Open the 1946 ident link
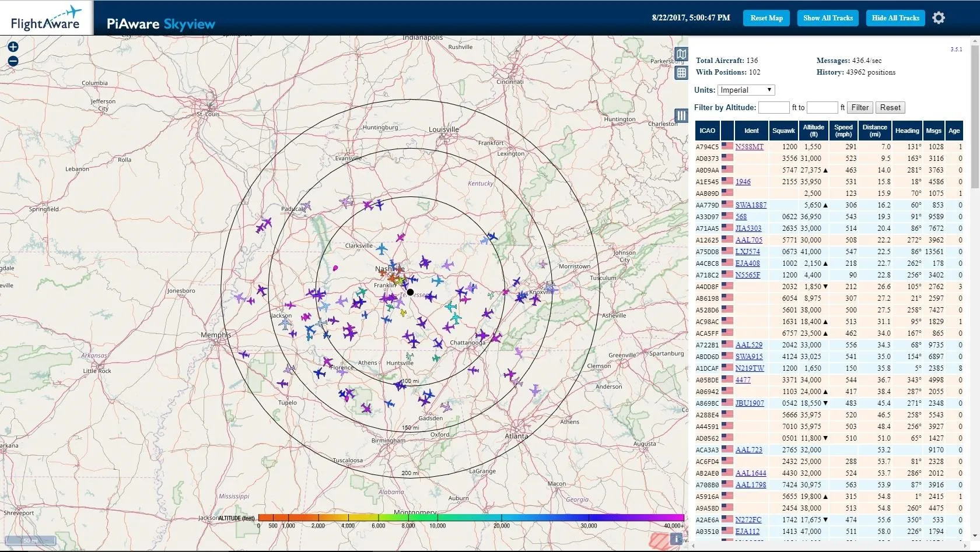Screen dimensions: 980x552 point(743,182)
